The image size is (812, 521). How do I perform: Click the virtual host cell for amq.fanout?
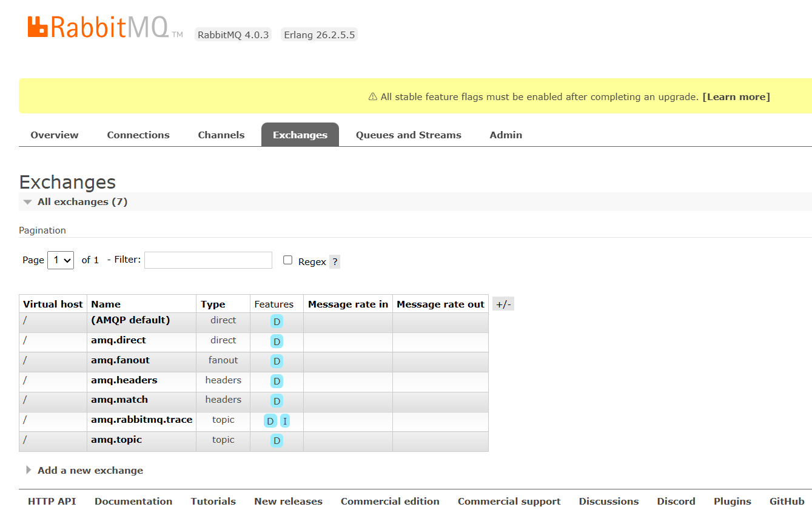pyautogui.click(x=53, y=361)
